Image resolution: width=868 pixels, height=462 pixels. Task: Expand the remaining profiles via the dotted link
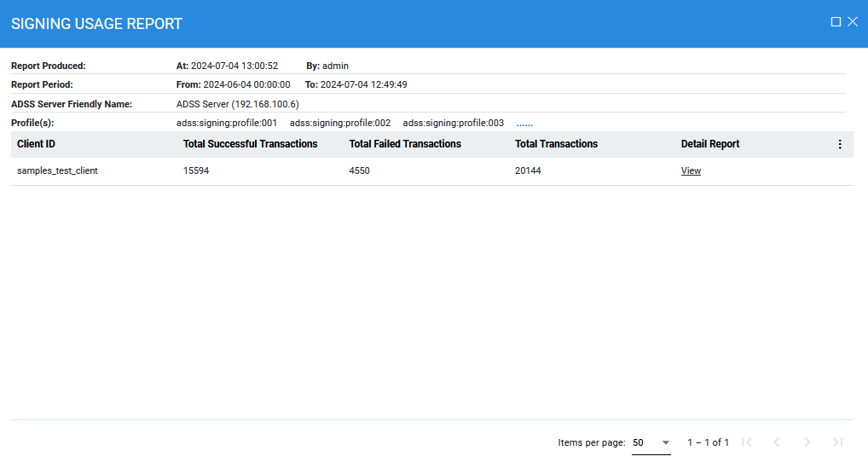[524, 123]
